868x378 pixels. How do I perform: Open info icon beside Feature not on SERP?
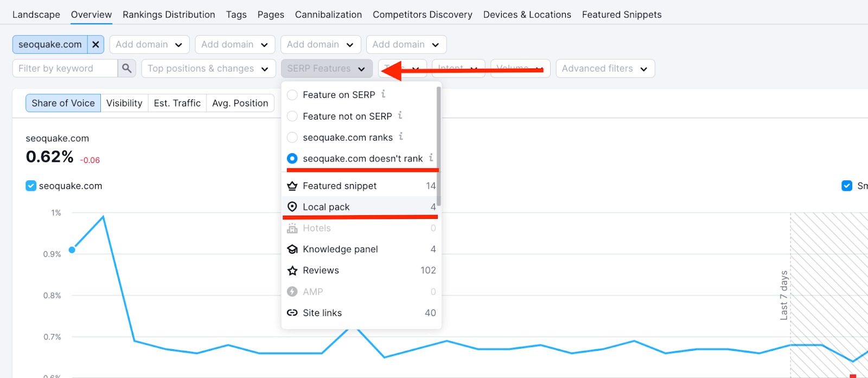click(x=400, y=115)
